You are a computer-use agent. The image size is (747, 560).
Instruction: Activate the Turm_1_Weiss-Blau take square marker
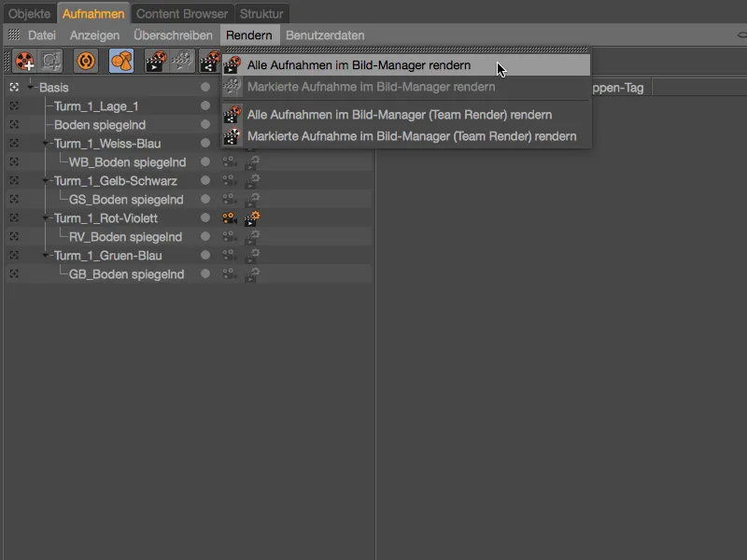(x=14, y=144)
